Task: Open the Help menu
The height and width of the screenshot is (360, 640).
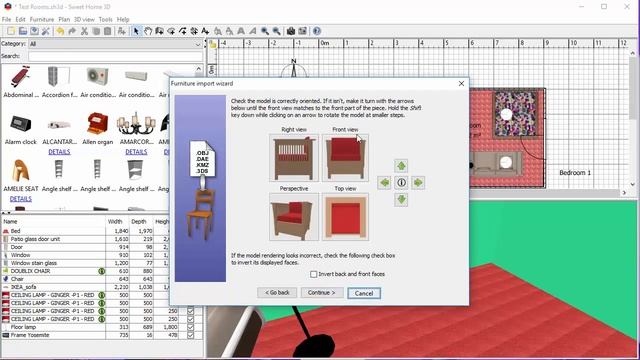Action: pyautogui.click(x=123, y=19)
